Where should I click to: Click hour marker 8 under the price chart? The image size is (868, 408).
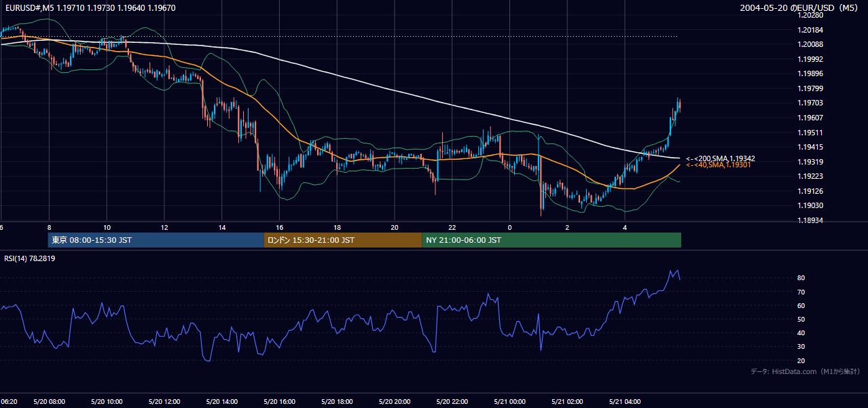[x=49, y=228]
